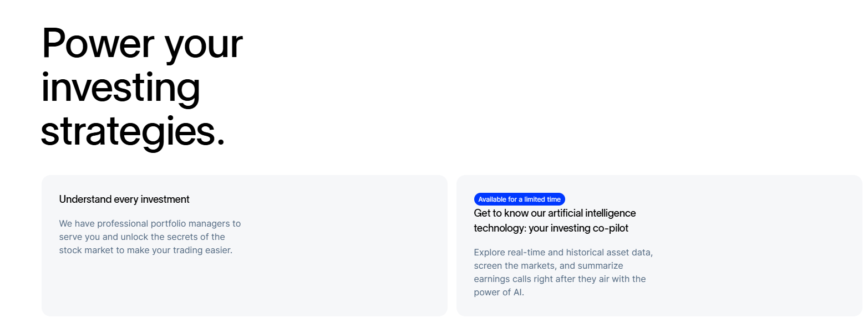
Task: Click the 'Power your' headline line
Action: pyautogui.click(x=142, y=44)
